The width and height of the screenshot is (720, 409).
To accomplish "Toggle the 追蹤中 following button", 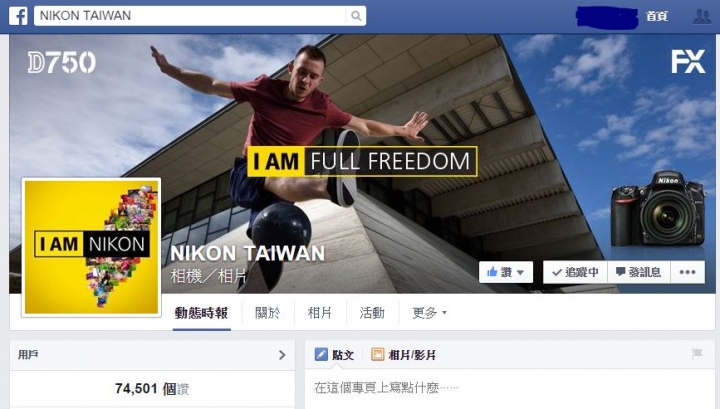I will pyautogui.click(x=575, y=272).
